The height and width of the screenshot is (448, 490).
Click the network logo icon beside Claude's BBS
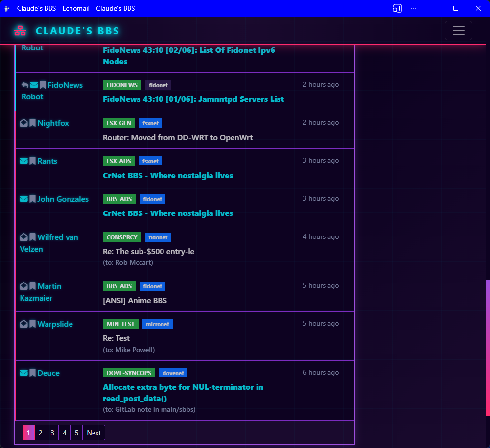coord(20,31)
